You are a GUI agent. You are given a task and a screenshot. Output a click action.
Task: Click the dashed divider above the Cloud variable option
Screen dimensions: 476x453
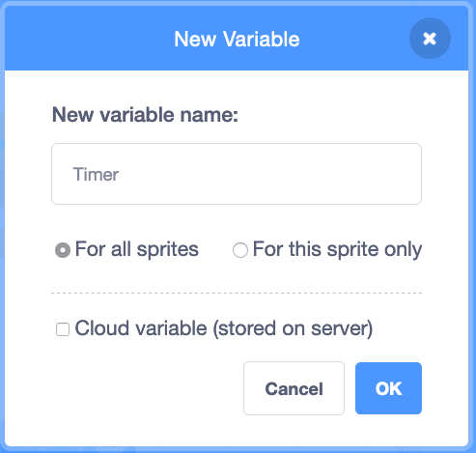point(237,294)
